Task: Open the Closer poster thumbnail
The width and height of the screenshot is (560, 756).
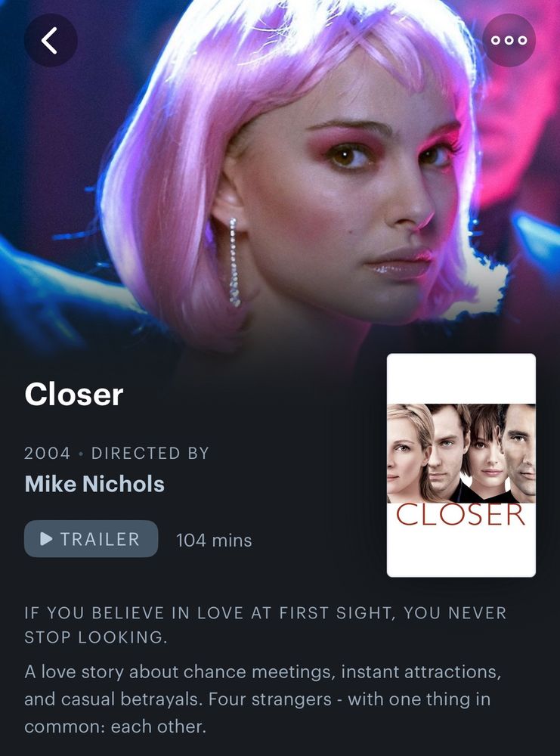Action: pyautogui.click(x=461, y=465)
